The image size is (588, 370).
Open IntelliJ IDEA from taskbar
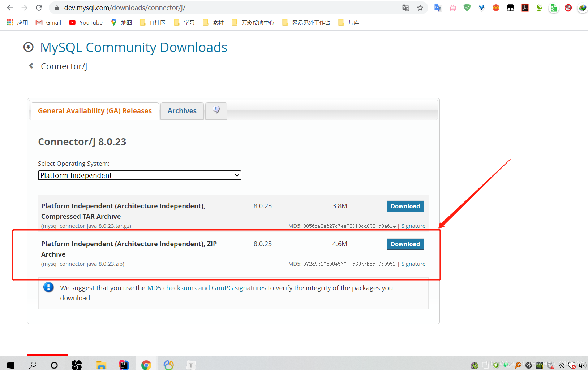pos(124,365)
